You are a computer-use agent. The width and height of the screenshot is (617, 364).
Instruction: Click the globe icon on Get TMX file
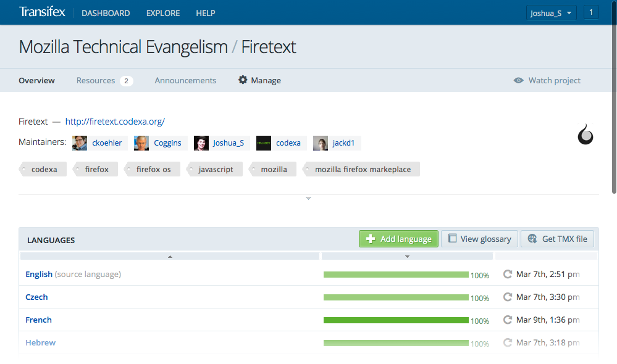(532, 239)
